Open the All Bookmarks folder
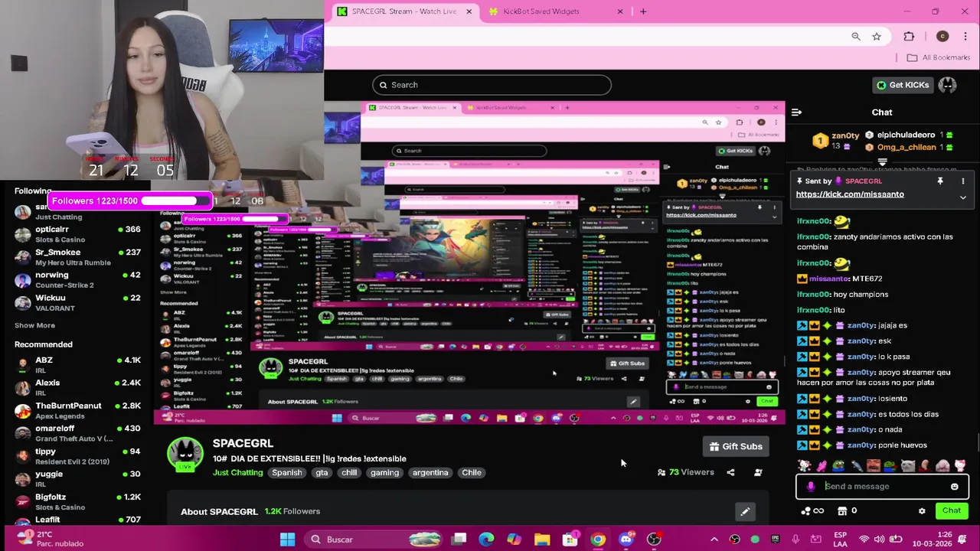Screen dimensions: 980x551 point(939,57)
